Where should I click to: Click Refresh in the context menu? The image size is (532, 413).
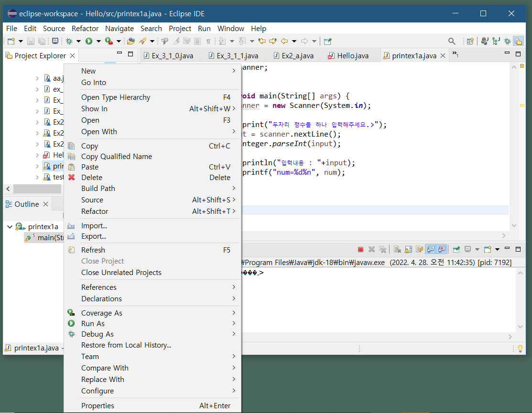coord(93,250)
